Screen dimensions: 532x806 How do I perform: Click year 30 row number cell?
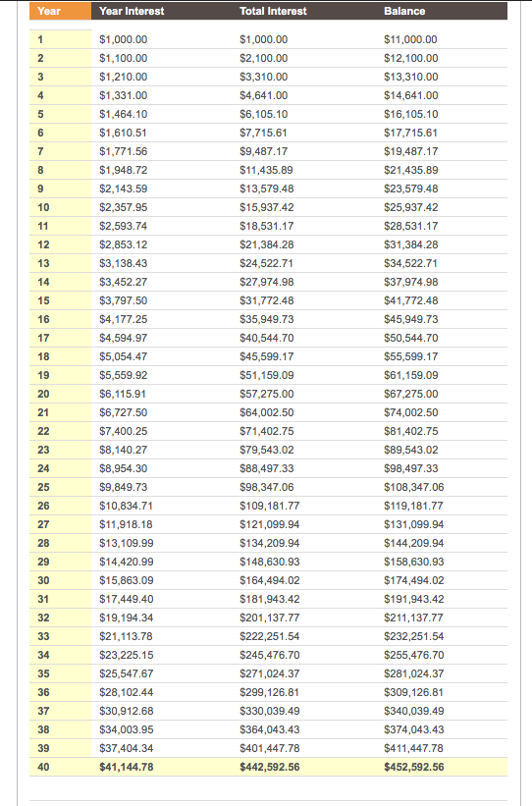point(60,580)
